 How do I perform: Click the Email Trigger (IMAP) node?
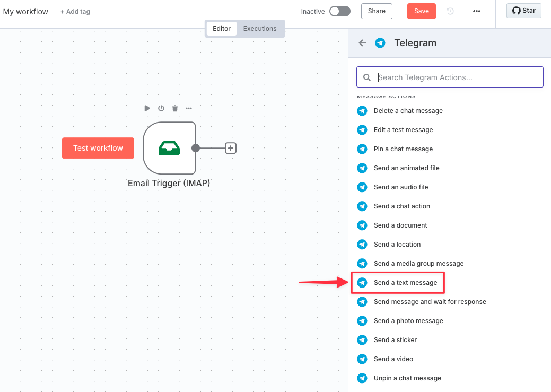(x=169, y=148)
